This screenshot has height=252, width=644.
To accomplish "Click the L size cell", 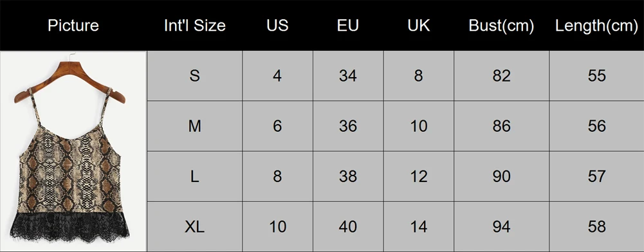I will click(x=195, y=177).
